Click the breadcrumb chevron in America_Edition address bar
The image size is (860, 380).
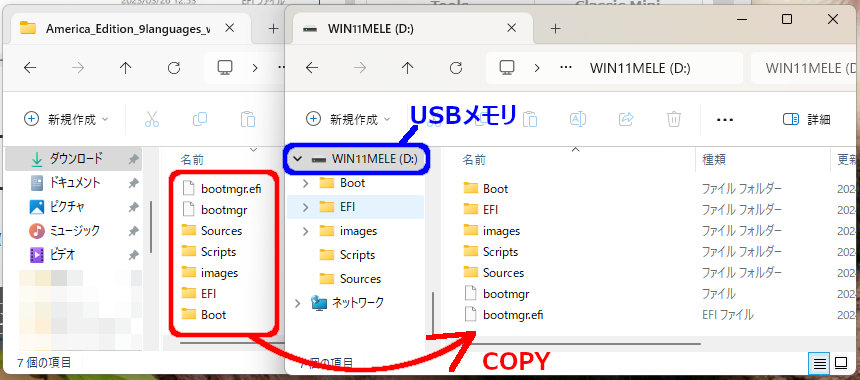point(255,68)
